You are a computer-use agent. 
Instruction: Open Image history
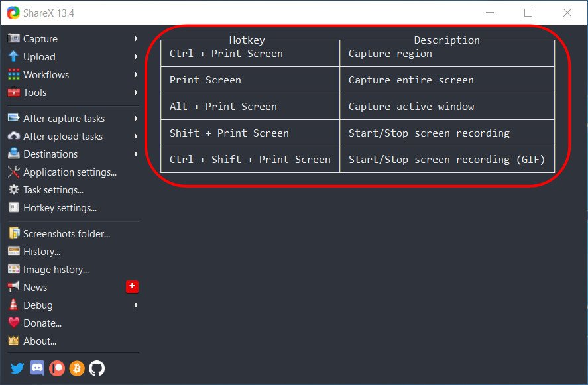coord(56,270)
